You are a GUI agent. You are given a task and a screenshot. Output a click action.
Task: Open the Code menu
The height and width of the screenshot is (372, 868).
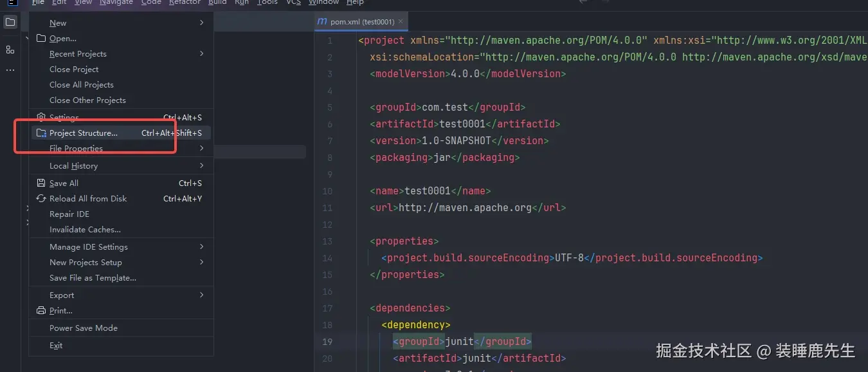[x=151, y=3]
